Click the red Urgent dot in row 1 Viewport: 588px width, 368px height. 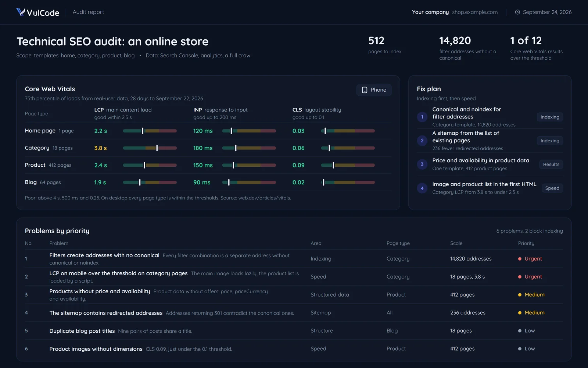pos(520,259)
